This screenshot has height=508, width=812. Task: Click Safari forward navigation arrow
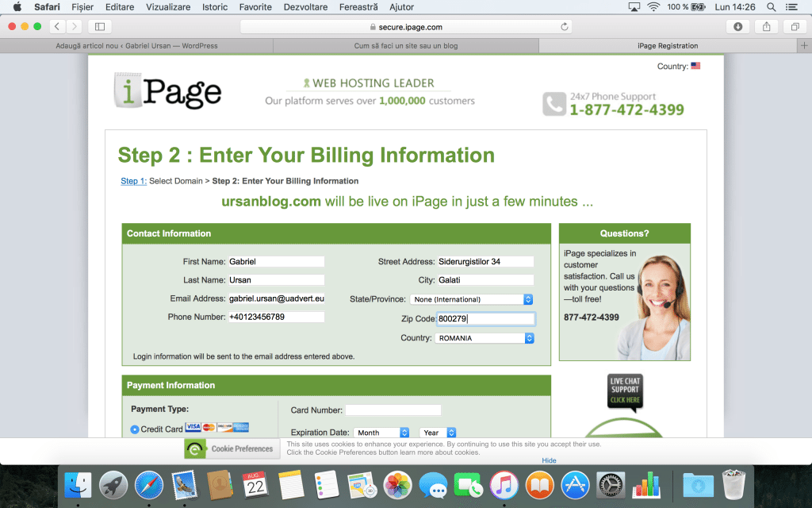74,26
